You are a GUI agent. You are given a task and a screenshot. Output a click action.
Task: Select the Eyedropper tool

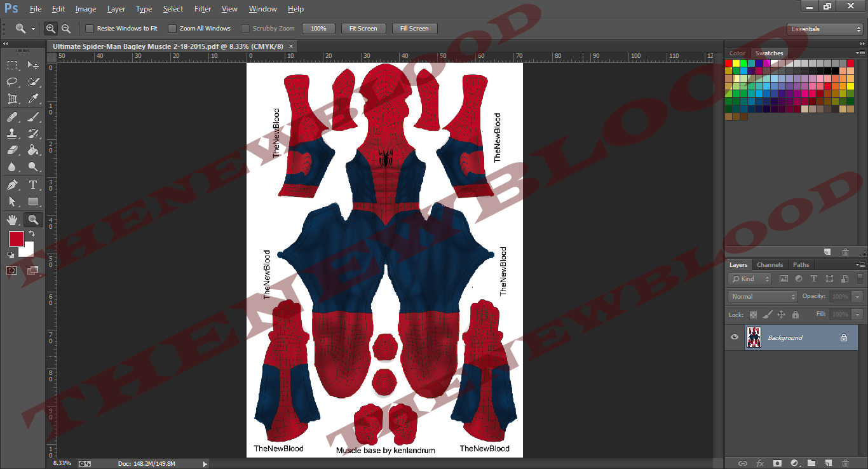click(33, 99)
